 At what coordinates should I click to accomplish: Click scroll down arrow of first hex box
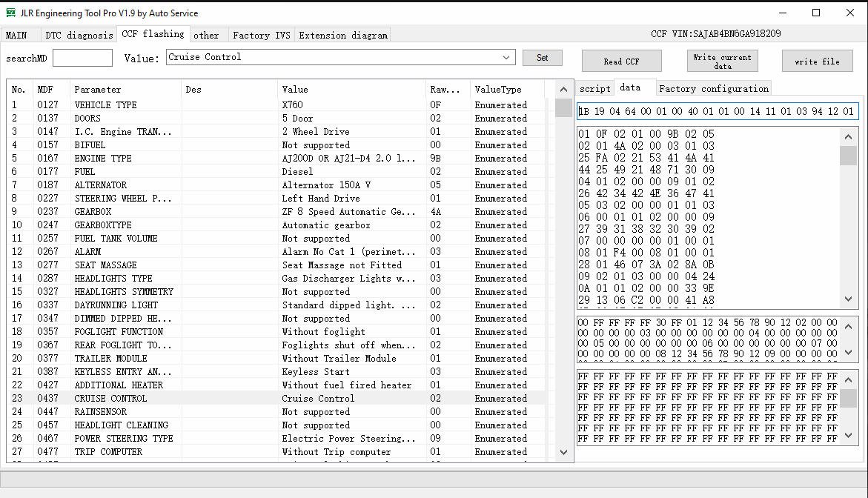pos(849,299)
